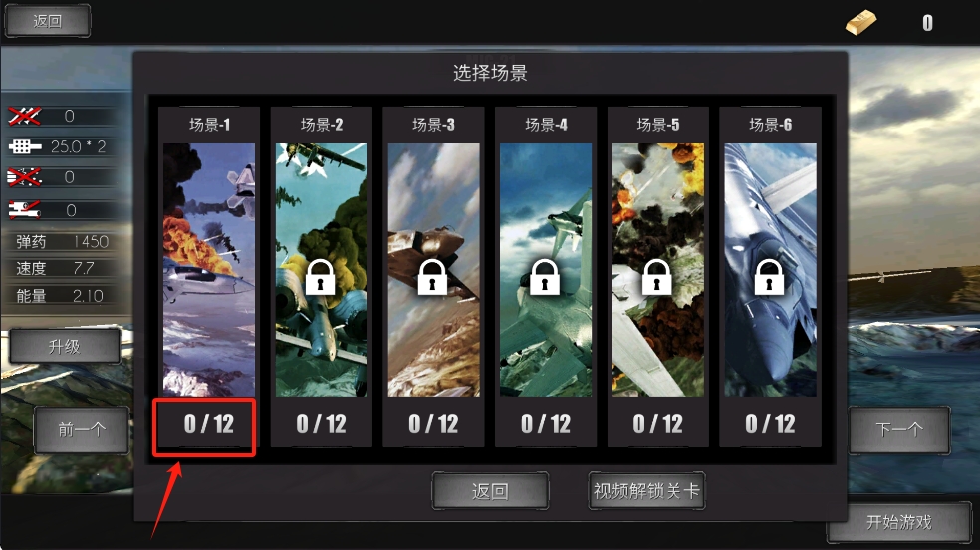The image size is (980, 550).
Task: Click the crossed-out bomb icon above 弹药
Action: 24,210
